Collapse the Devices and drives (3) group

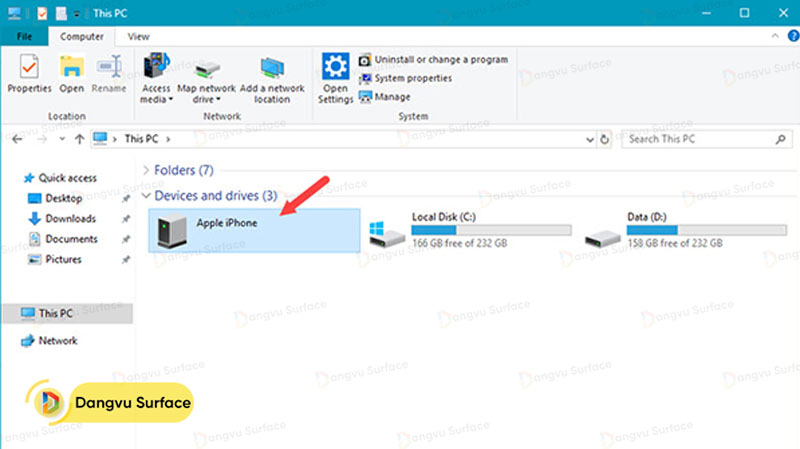click(146, 195)
